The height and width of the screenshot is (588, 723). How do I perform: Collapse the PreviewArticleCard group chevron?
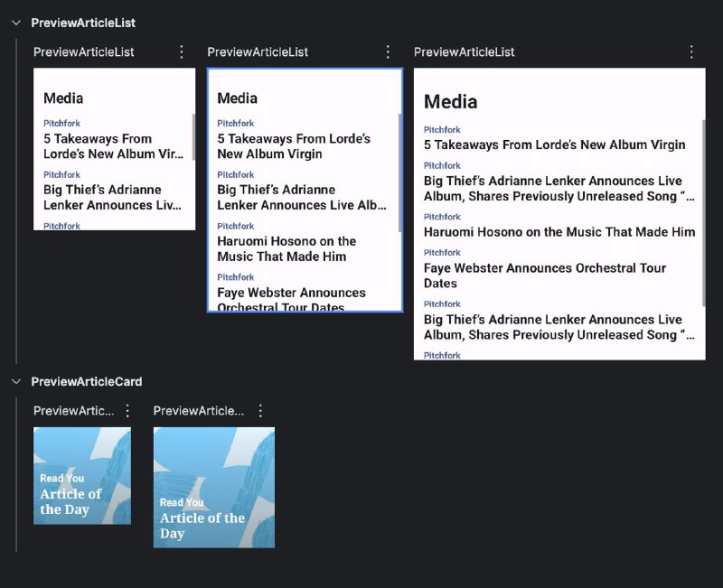(x=16, y=381)
